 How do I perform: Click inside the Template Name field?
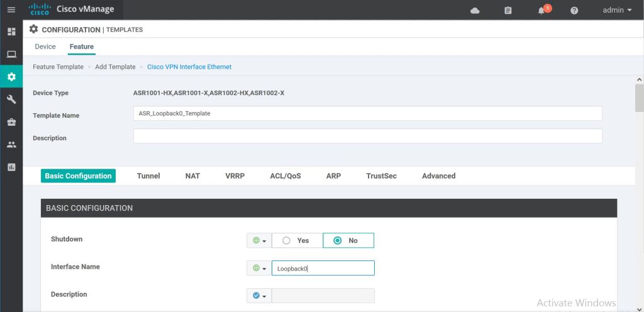tap(367, 113)
